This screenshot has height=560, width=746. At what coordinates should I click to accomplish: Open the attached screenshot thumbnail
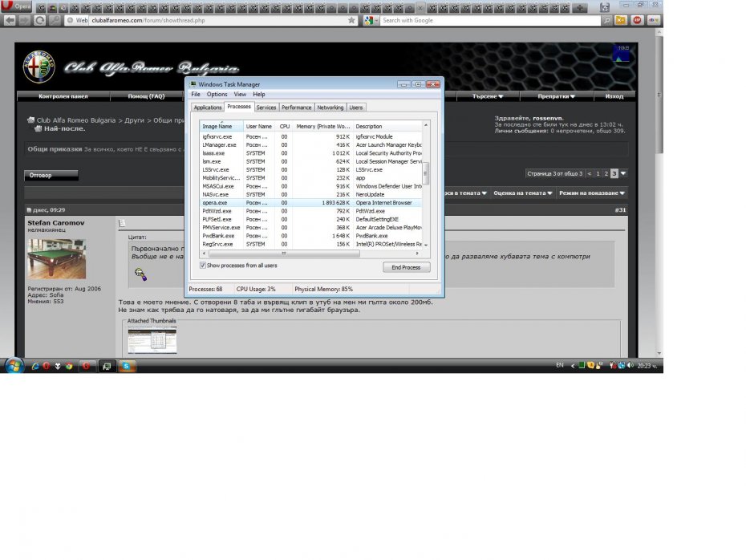[x=152, y=339]
